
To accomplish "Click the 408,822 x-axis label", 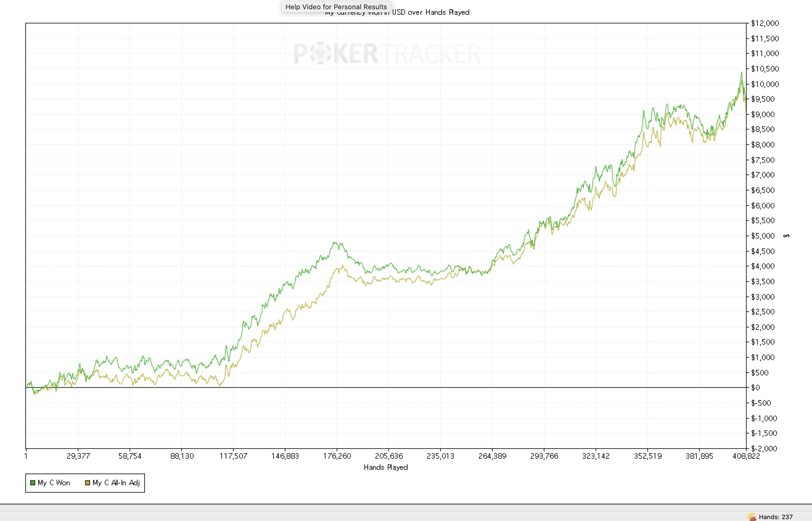I will click(746, 456).
